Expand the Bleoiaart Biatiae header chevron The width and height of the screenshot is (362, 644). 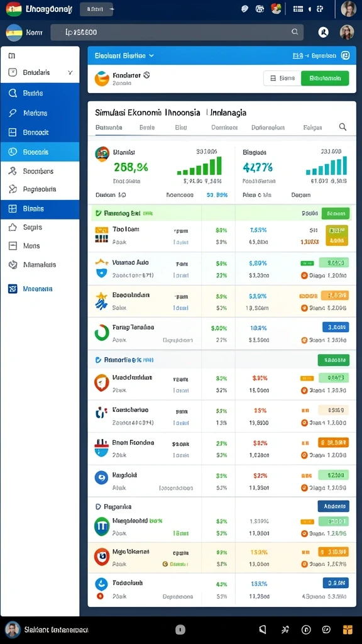pos(151,55)
